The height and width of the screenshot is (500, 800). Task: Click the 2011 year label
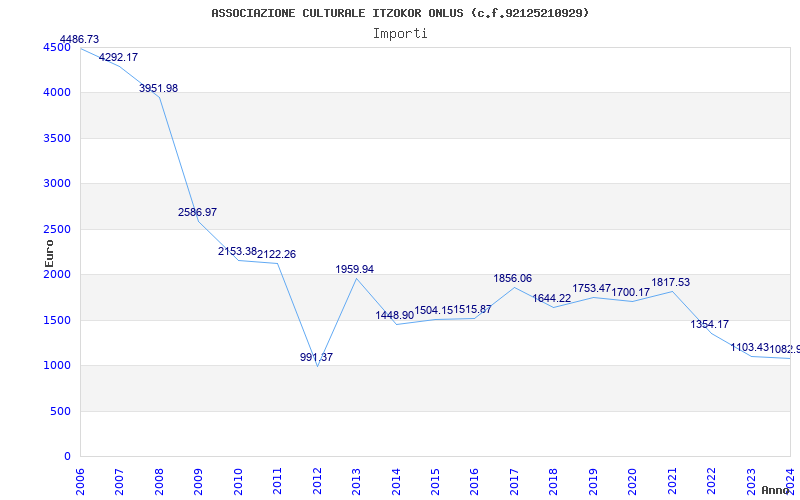coord(277,481)
